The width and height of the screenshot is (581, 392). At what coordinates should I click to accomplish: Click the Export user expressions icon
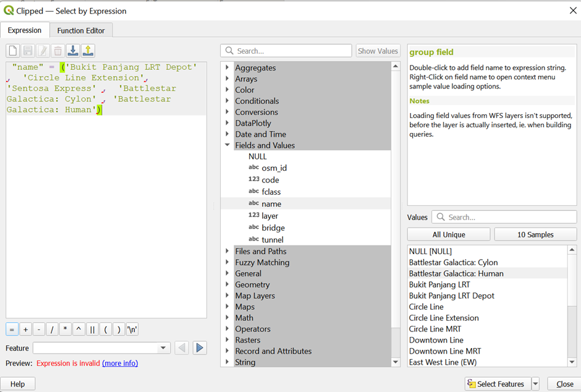pyautogui.click(x=88, y=51)
